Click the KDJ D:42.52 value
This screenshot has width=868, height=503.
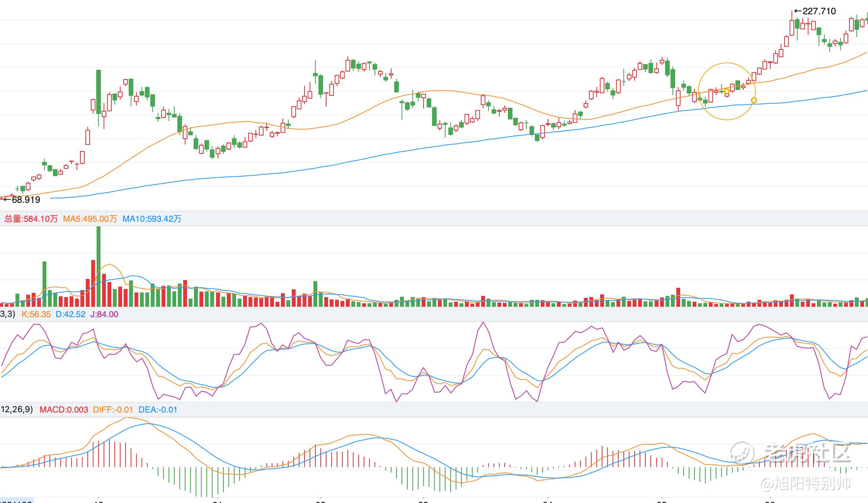pos(70,314)
